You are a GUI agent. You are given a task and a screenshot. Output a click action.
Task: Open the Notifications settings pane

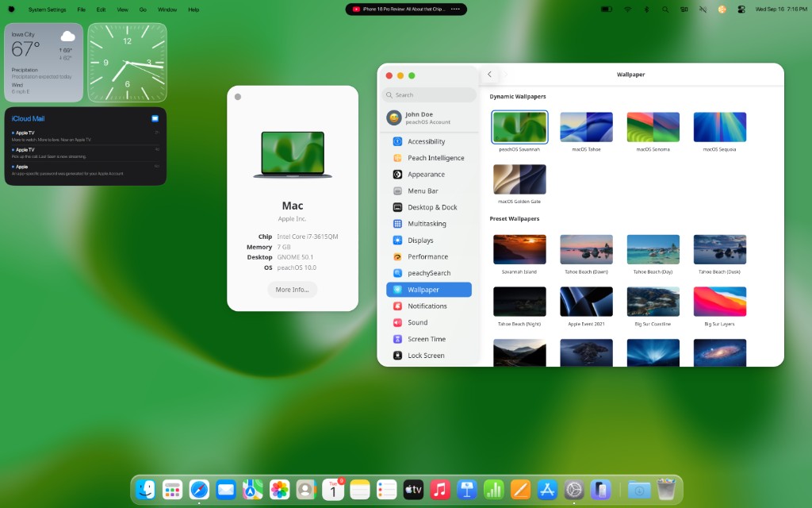coord(429,306)
